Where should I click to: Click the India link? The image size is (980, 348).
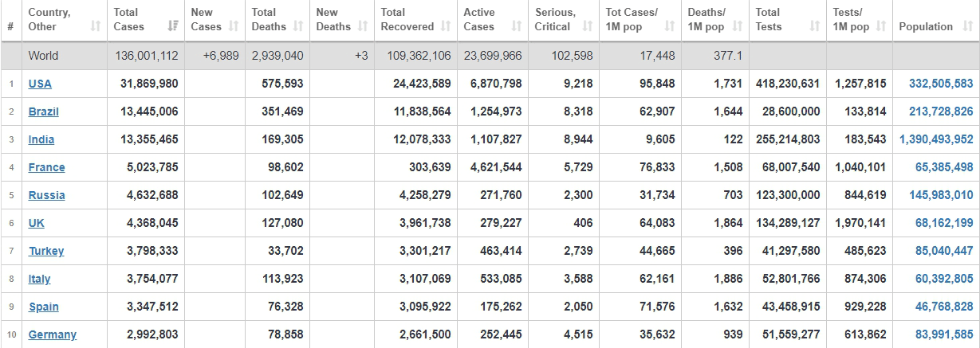[41, 139]
